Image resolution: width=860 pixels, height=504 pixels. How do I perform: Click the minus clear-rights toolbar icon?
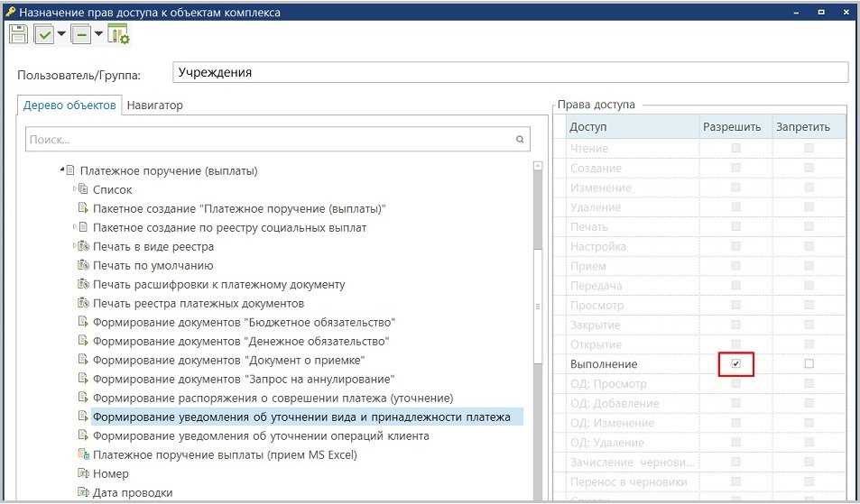click(x=81, y=34)
